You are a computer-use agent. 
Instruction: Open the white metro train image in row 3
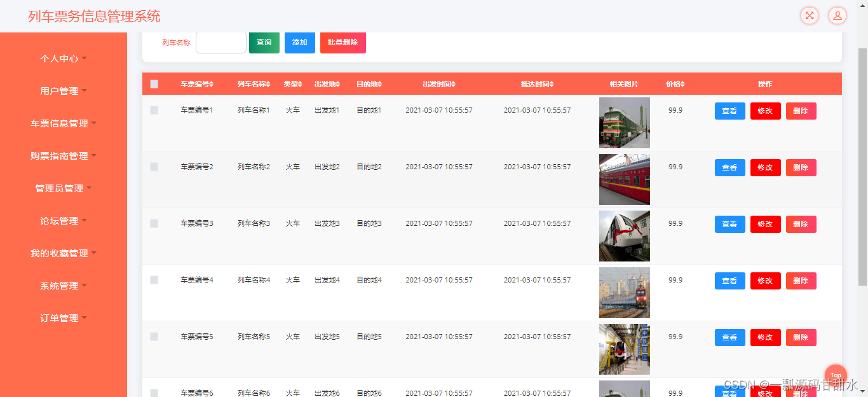[625, 236]
